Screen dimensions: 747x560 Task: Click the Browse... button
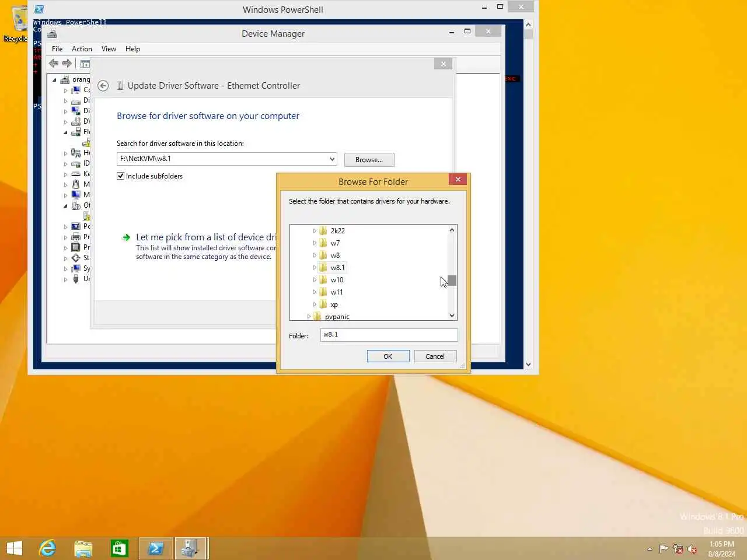tap(369, 160)
